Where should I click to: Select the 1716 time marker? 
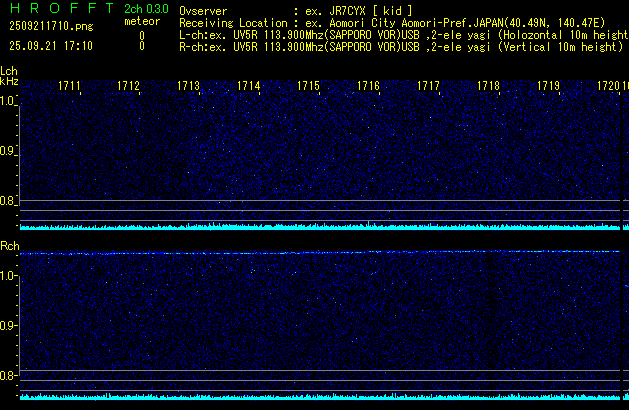(368, 87)
